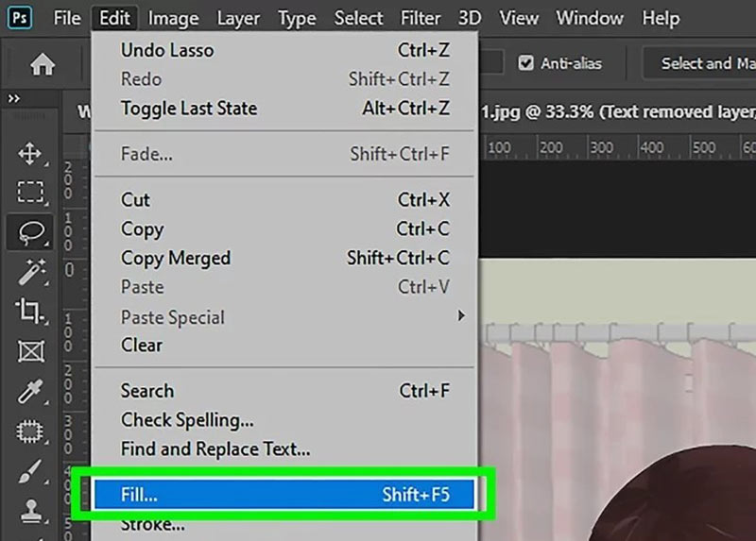Select the Crop tool
756x541 pixels.
click(30, 309)
